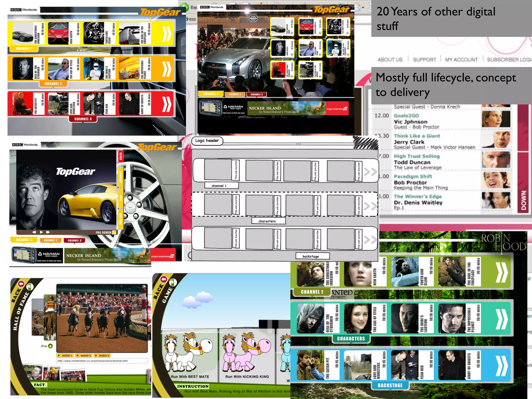Select Channel 3 tab under video player
This screenshot has height=399, width=532.
[75, 240]
